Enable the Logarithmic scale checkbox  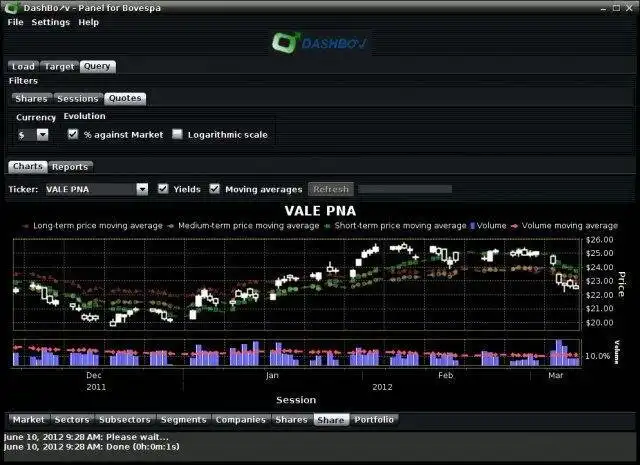[177, 134]
